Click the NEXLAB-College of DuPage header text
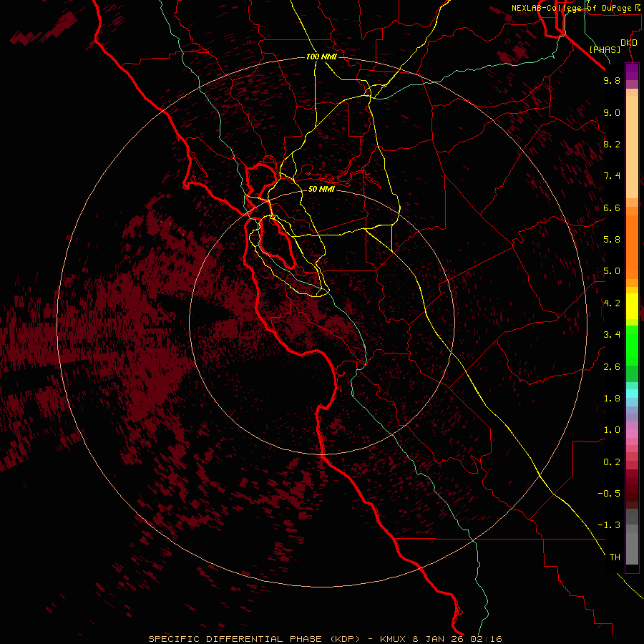 tap(571, 8)
